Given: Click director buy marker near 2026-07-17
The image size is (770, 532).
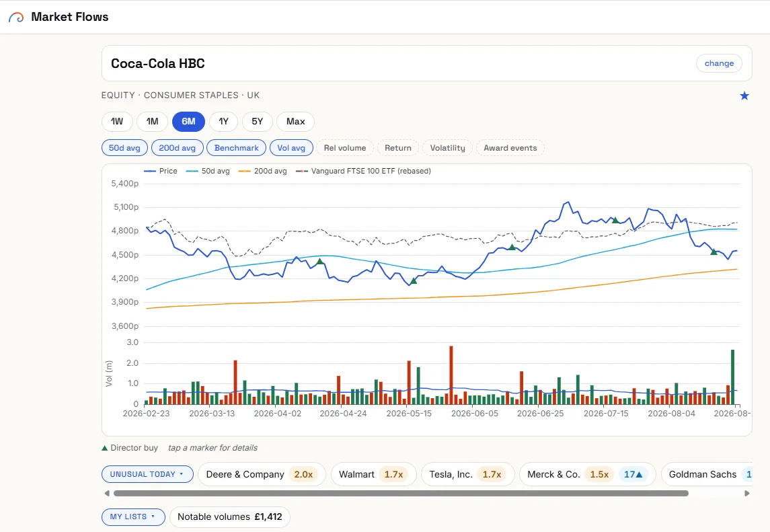Looking at the screenshot, I should pyautogui.click(x=615, y=220).
